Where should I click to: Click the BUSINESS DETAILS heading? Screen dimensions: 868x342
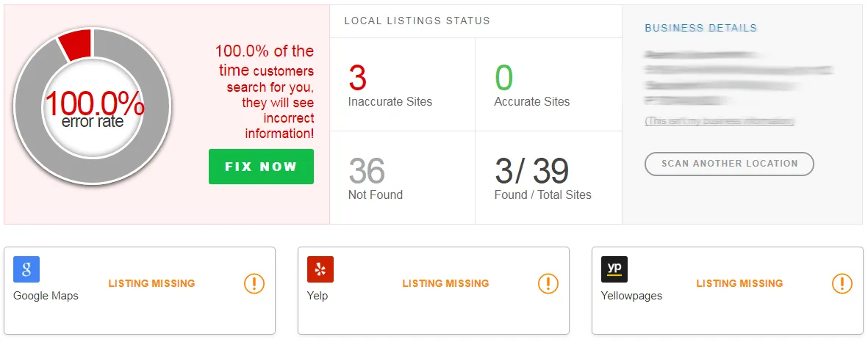tap(700, 28)
